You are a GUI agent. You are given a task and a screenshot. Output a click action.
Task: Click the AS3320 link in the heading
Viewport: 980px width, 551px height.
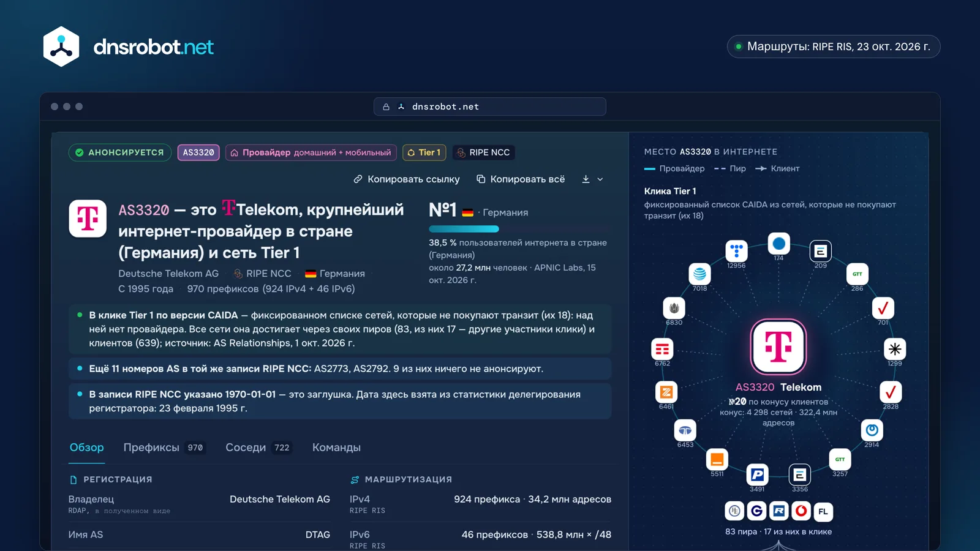tap(144, 210)
